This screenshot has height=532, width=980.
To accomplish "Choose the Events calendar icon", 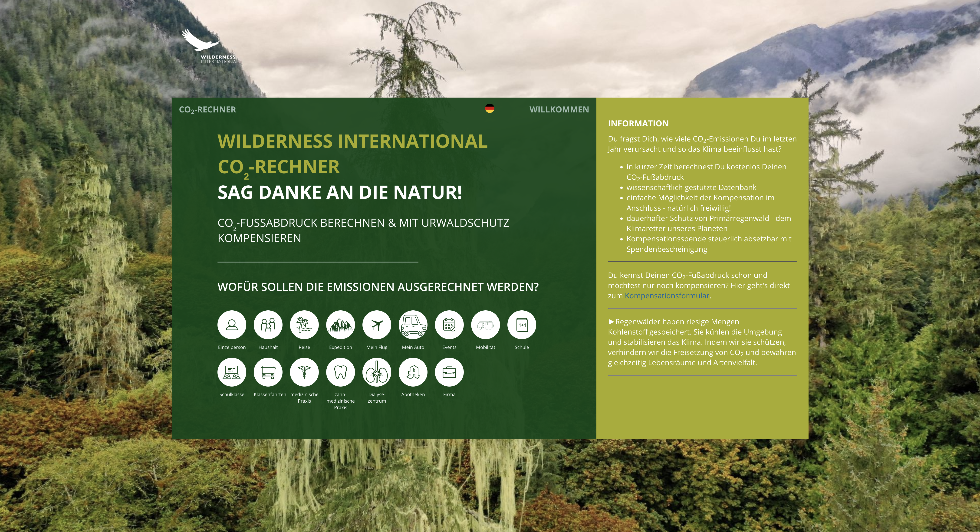I will coord(449,325).
